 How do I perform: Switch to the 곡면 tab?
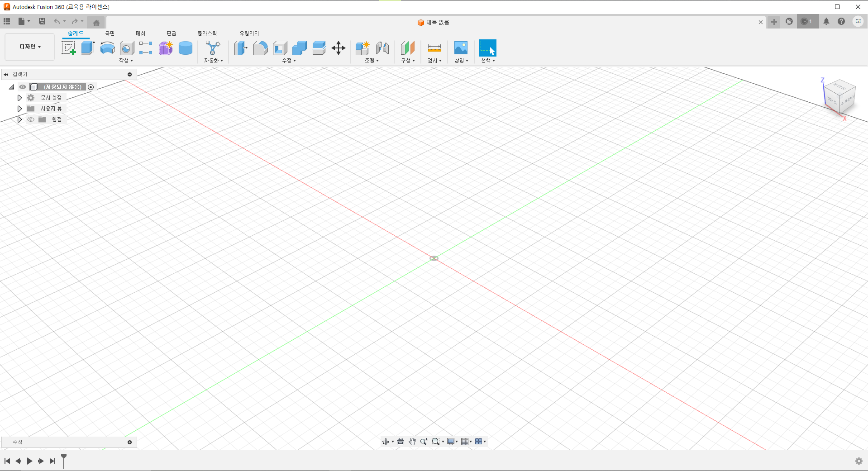110,33
